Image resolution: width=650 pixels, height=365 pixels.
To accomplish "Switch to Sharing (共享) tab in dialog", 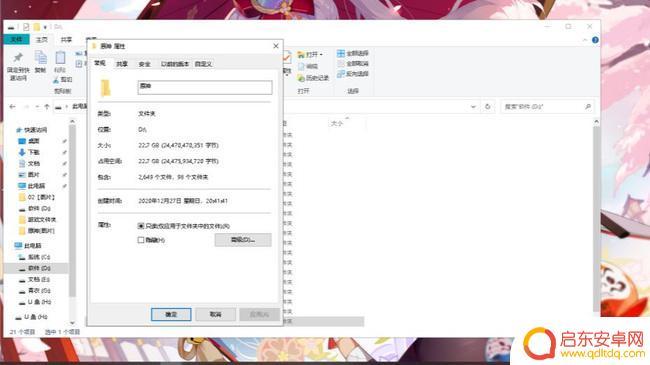I will pyautogui.click(x=122, y=64).
